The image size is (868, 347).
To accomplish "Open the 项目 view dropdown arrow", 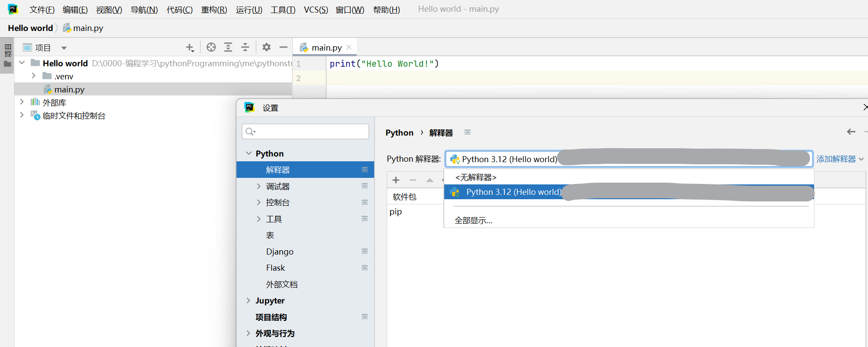I will point(64,48).
